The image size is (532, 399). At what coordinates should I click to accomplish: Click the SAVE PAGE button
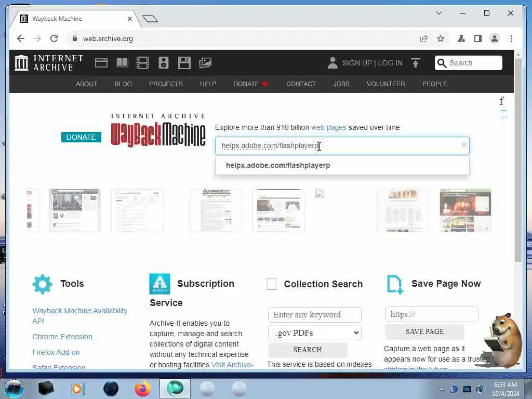pos(424,331)
